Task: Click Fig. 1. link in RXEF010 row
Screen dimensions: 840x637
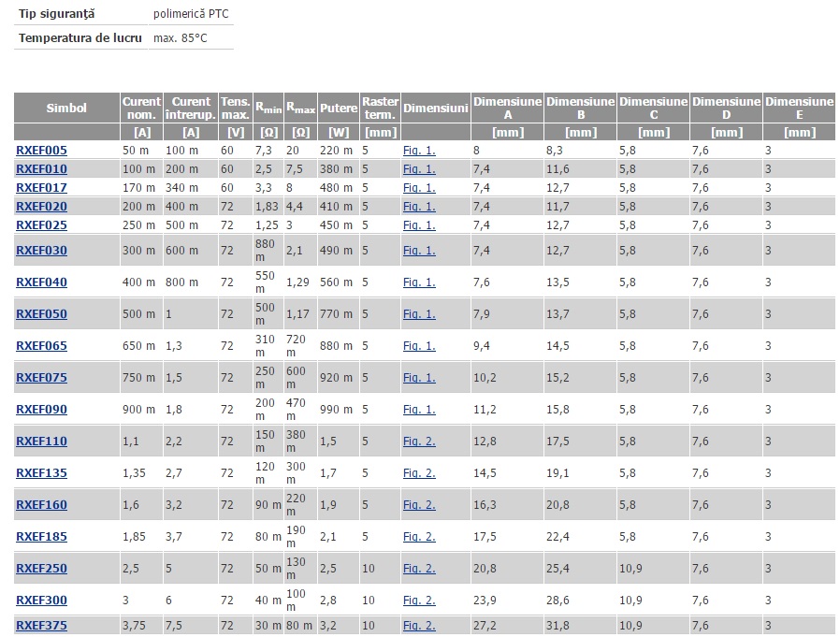Action: (419, 169)
